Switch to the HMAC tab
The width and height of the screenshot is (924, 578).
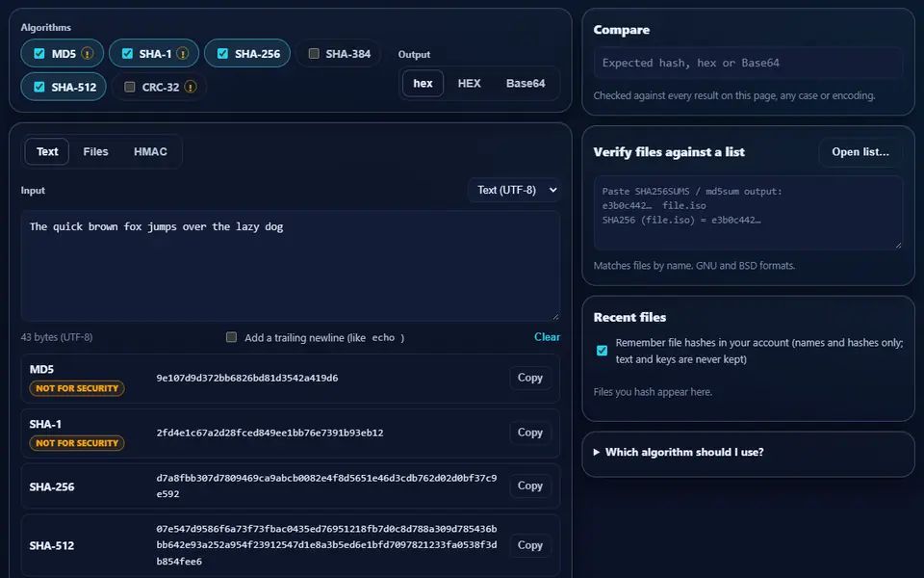coord(150,151)
